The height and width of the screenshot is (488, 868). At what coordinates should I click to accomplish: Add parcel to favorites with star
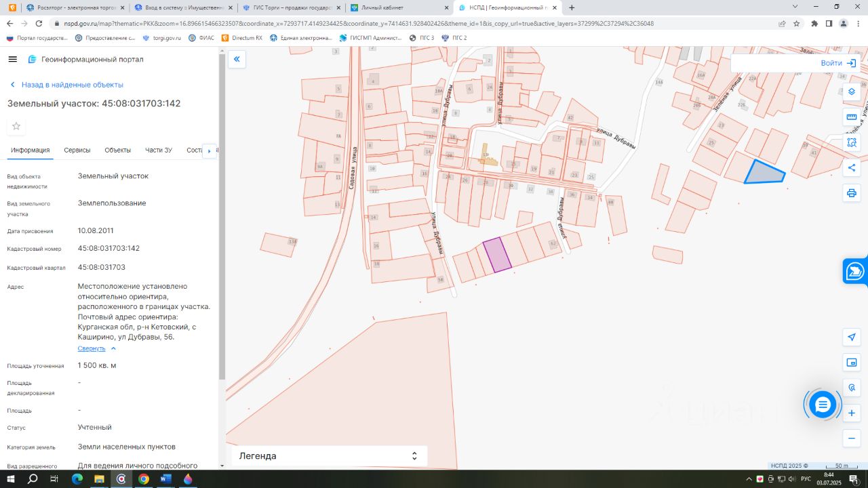pyautogui.click(x=16, y=126)
